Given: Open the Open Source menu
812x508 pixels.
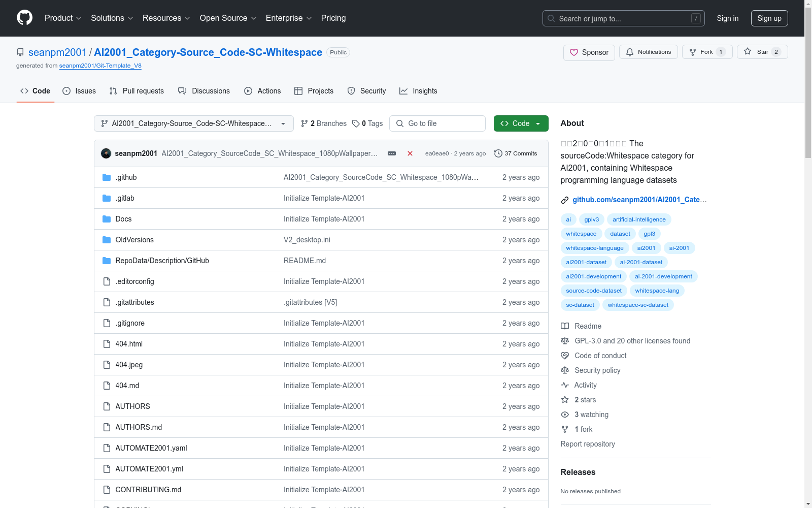Looking at the screenshot, I should click(x=228, y=18).
